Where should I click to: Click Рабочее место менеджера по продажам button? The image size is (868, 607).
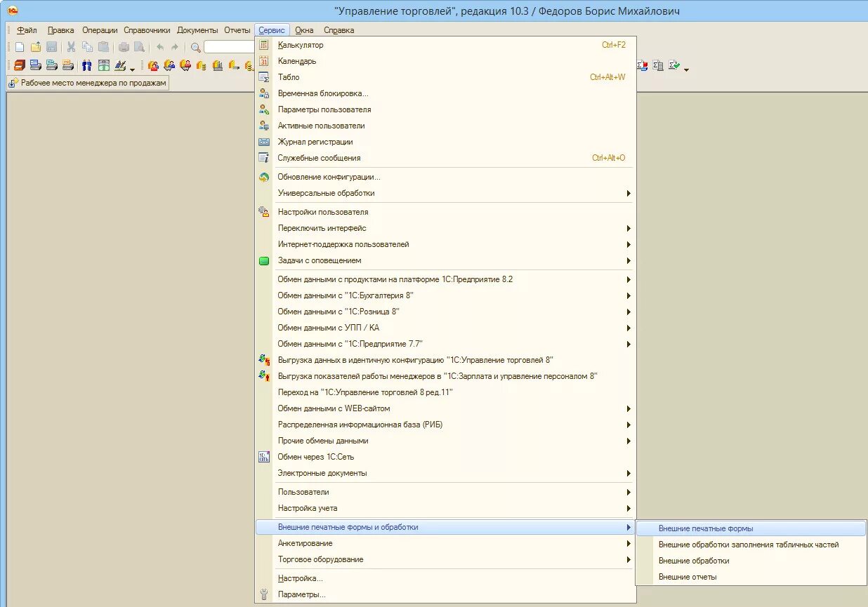pyautogui.click(x=88, y=83)
